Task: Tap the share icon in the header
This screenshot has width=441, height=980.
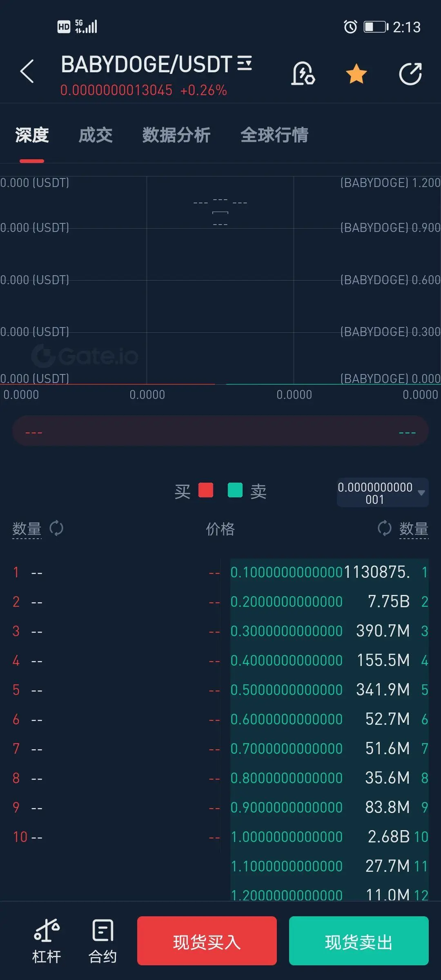Action: click(x=410, y=74)
